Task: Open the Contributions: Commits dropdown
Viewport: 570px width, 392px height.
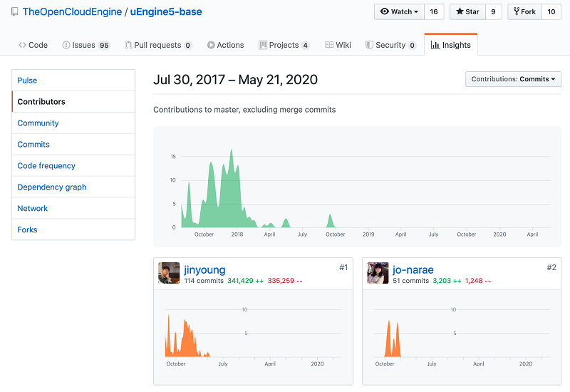Action: pos(513,79)
